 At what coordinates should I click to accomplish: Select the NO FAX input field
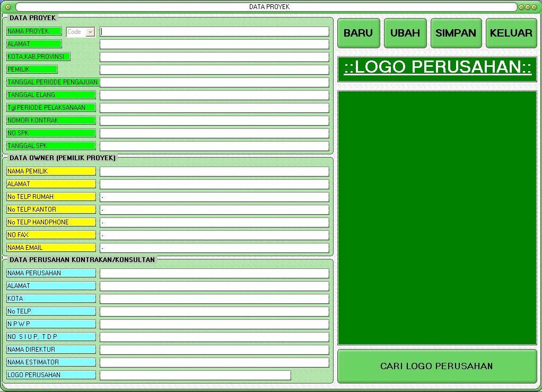pos(214,236)
